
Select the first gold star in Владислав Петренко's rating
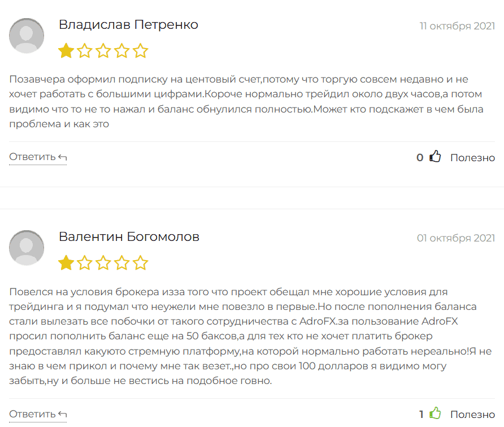[x=66, y=50]
